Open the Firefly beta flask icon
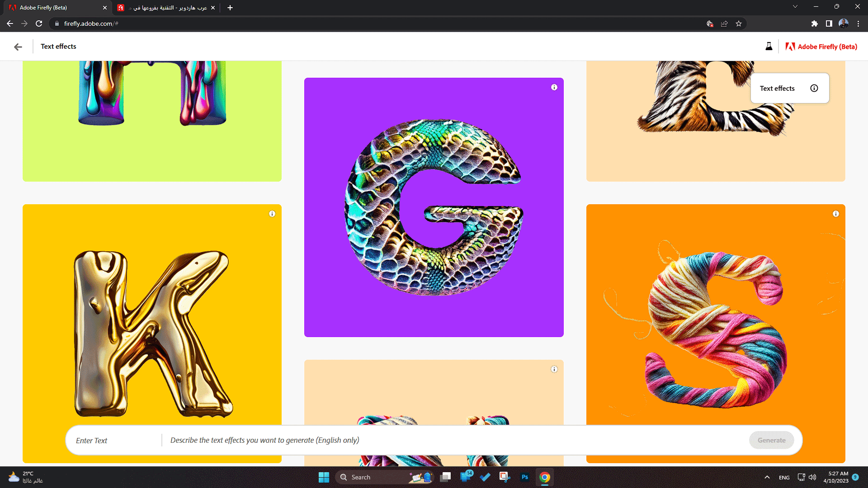 (x=769, y=46)
